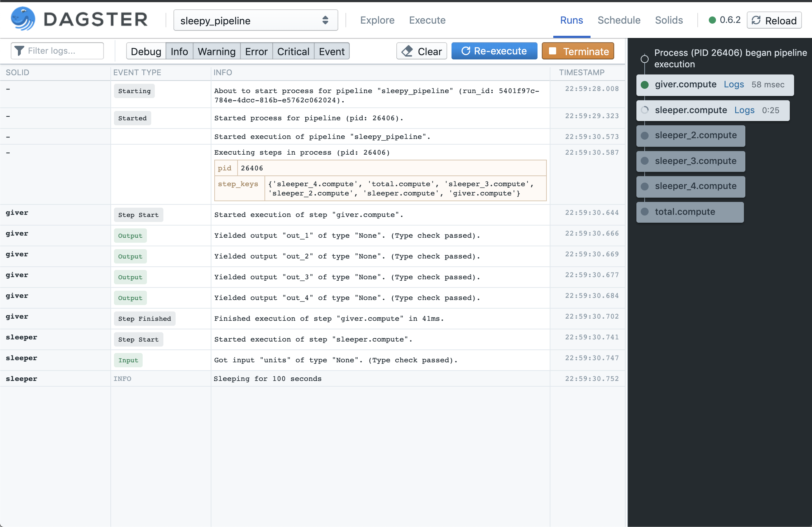Select the sleeper_2.compute step
The width and height of the screenshot is (812, 527).
tap(691, 136)
